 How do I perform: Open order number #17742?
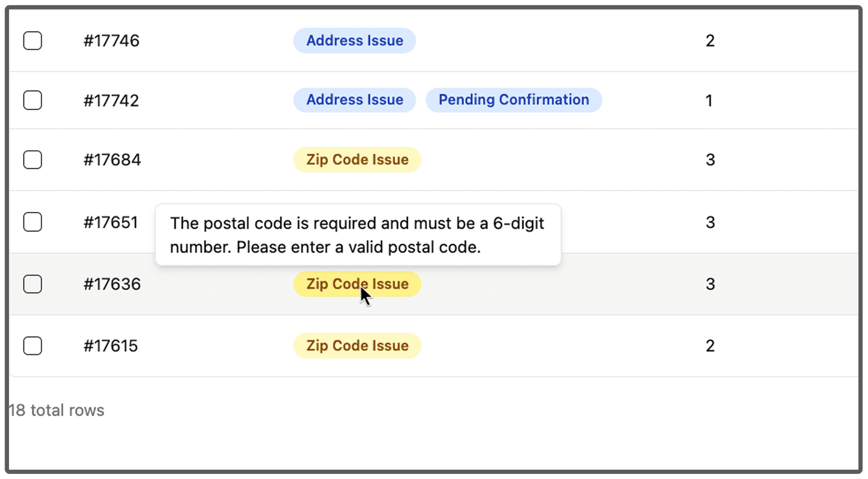[x=111, y=100]
